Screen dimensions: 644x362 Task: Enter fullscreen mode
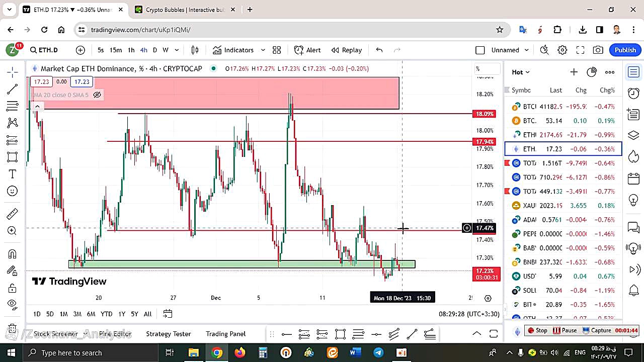580,50
